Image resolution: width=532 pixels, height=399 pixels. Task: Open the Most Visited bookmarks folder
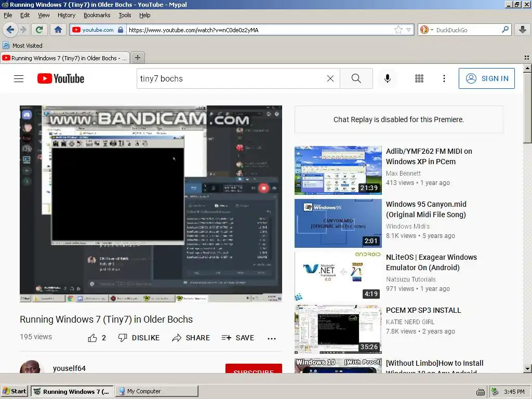[x=22, y=46]
